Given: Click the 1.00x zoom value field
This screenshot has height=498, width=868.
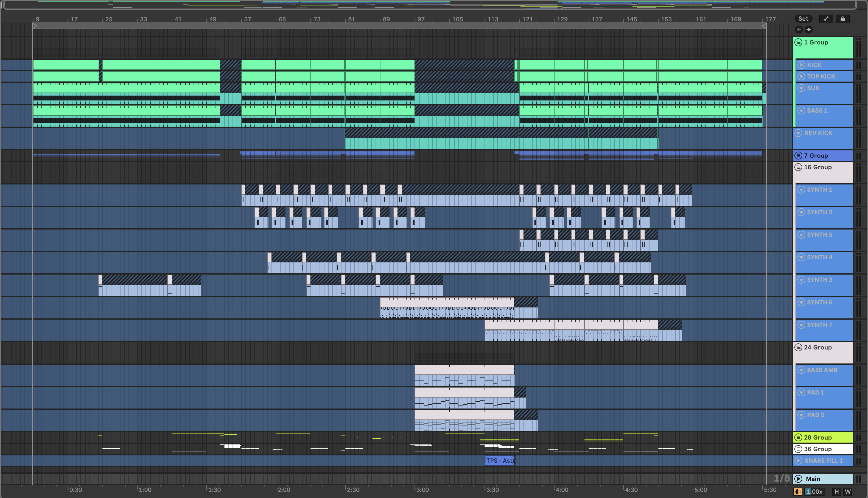Looking at the screenshot, I should point(814,492).
